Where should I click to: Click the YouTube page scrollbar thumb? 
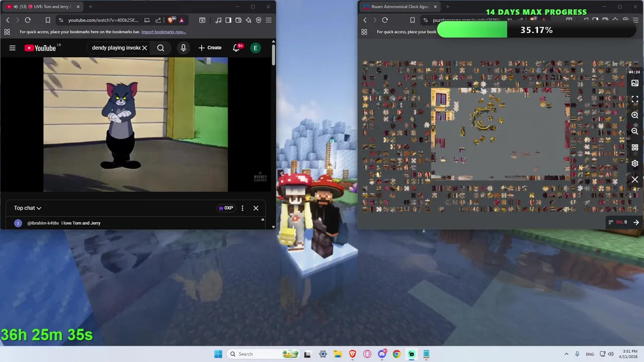click(273, 55)
